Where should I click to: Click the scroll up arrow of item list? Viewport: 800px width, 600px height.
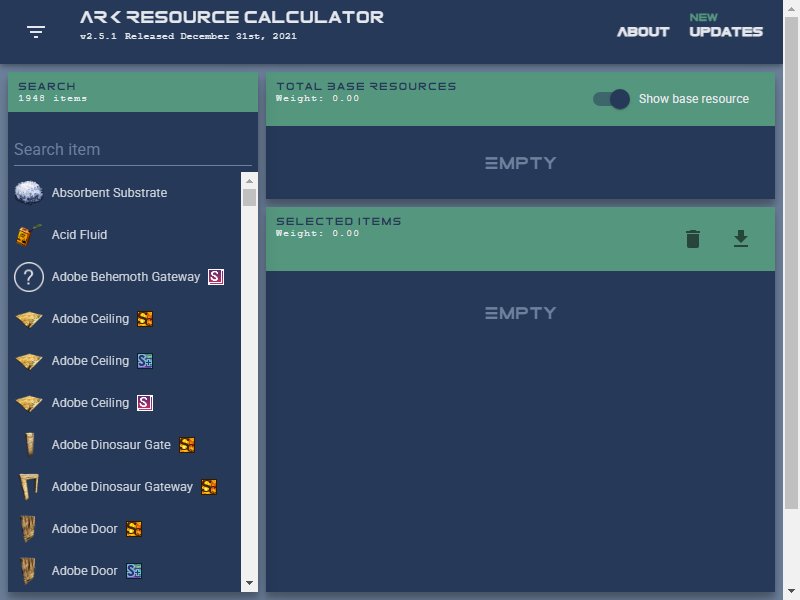[249, 181]
